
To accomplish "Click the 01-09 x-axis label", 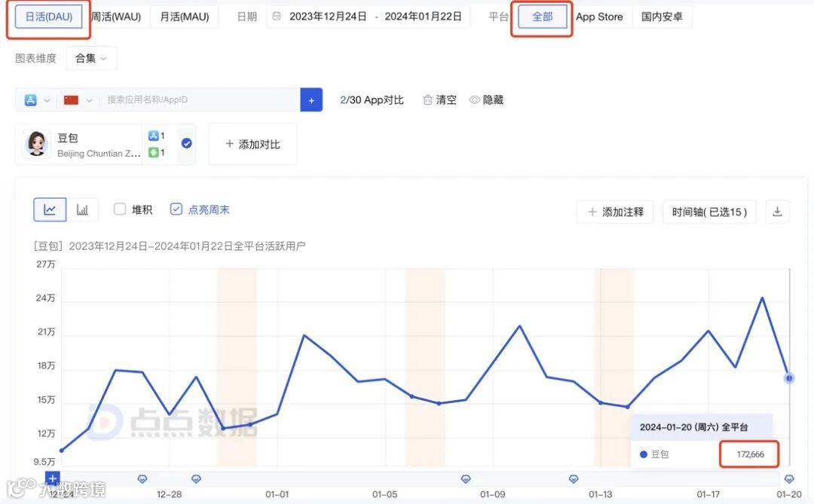I will click(492, 494).
